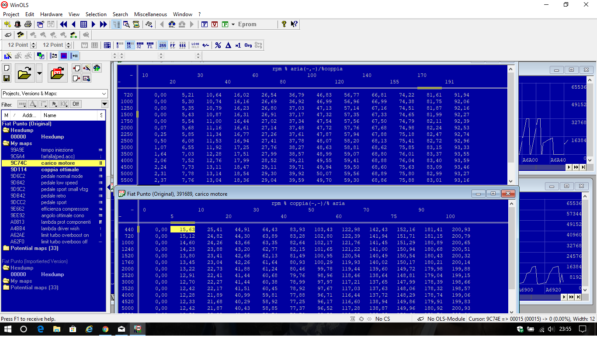Viewport: 597px width, 364px height.
Task: Toggle LoHi byte order
Action: (195, 45)
